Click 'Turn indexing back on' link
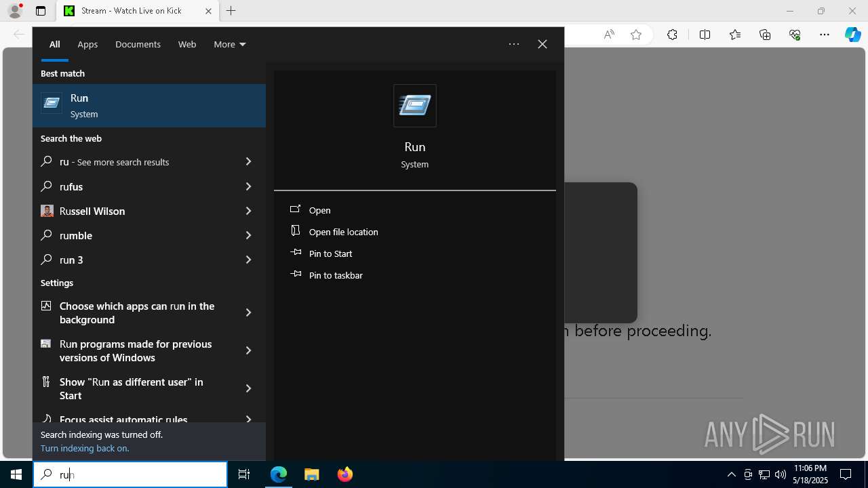The width and height of the screenshot is (868, 488). 85,448
